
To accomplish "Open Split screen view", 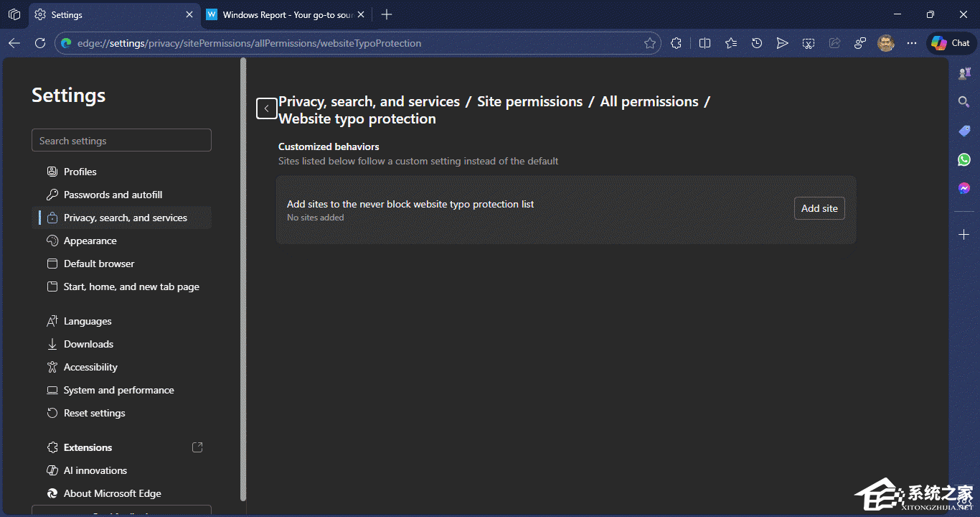I will (705, 43).
